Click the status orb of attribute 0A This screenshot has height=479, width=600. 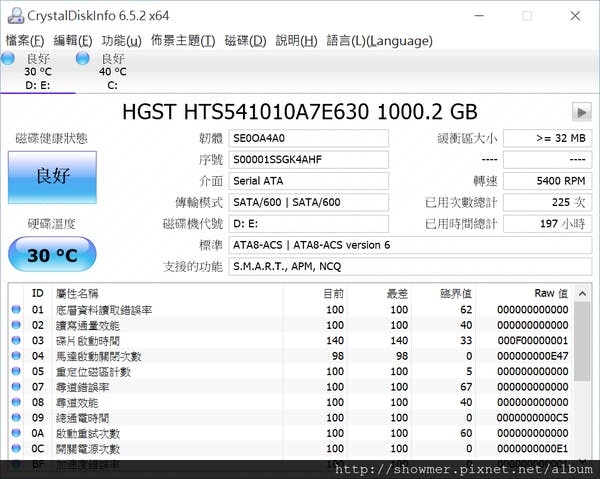point(16,433)
